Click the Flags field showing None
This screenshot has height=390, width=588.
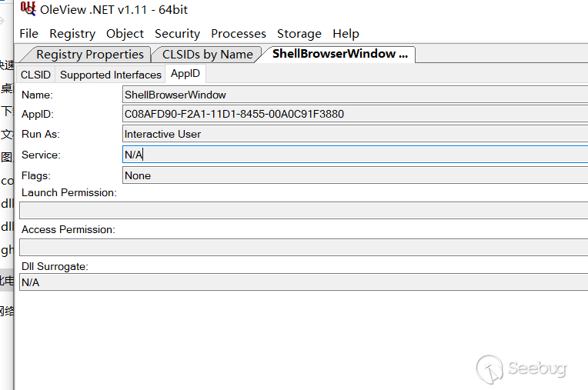tap(354, 175)
